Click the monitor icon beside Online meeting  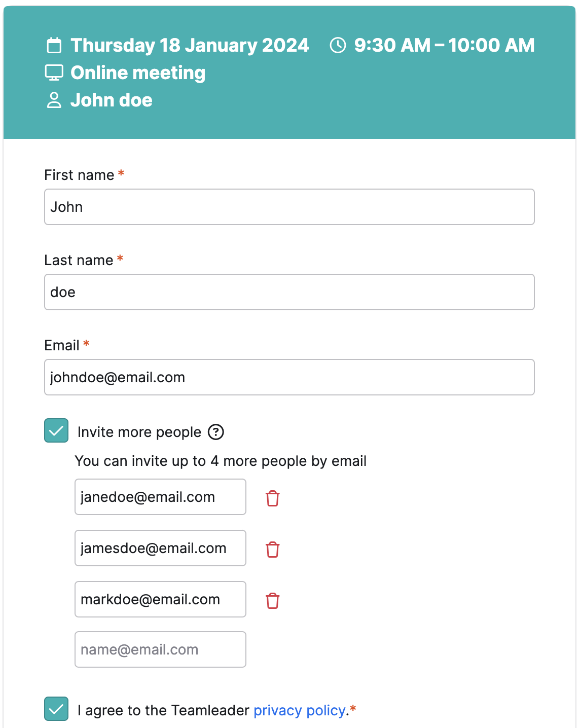(x=54, y=73)
